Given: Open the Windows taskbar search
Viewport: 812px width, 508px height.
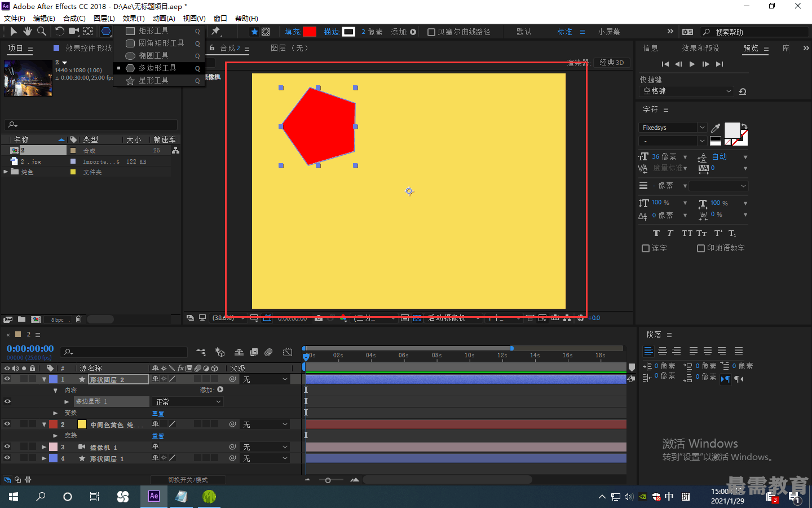Looking at the screenshot, I should click(41, 497).
